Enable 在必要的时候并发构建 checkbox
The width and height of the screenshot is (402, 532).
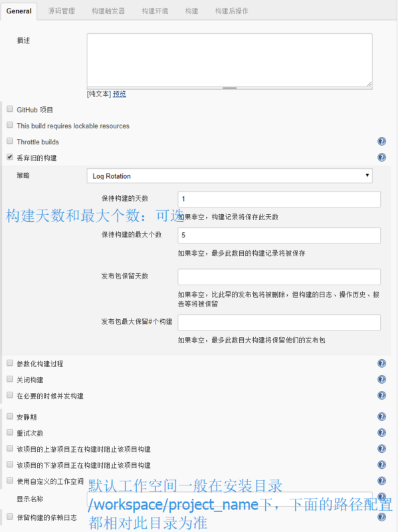tap(10, 395)
